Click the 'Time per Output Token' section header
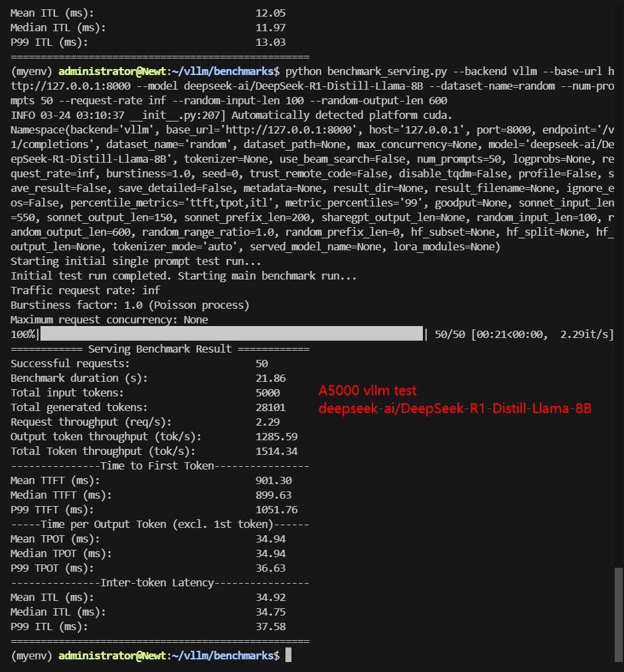 (x=160, y=524)
